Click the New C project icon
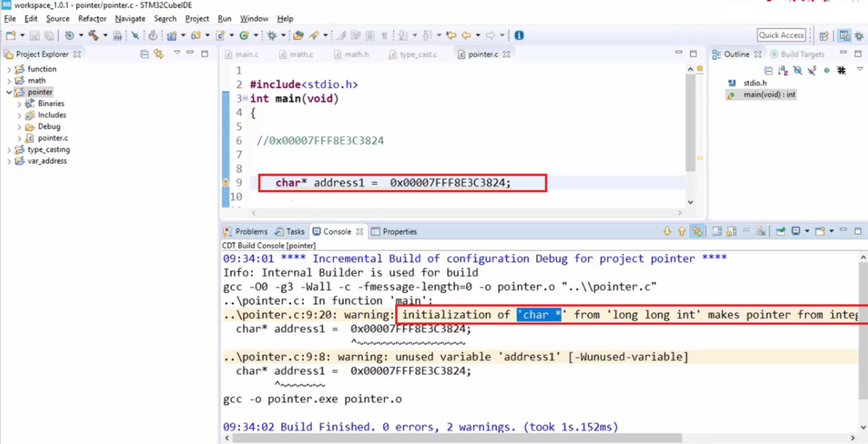 coord(171,36)
